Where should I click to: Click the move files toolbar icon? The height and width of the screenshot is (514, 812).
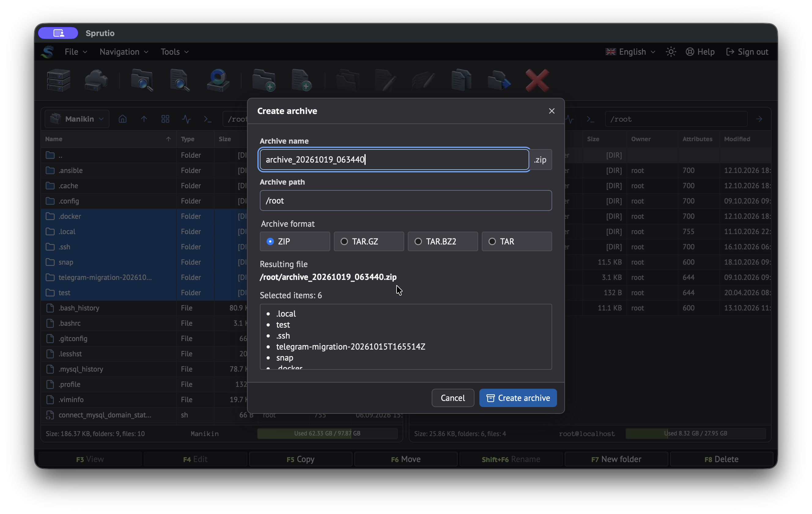[x=499, y=80]
